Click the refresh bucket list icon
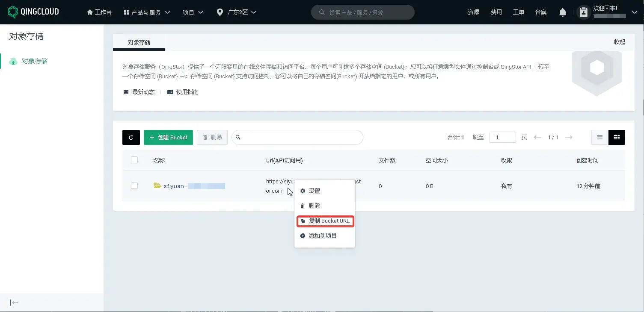 coord(131,137)
